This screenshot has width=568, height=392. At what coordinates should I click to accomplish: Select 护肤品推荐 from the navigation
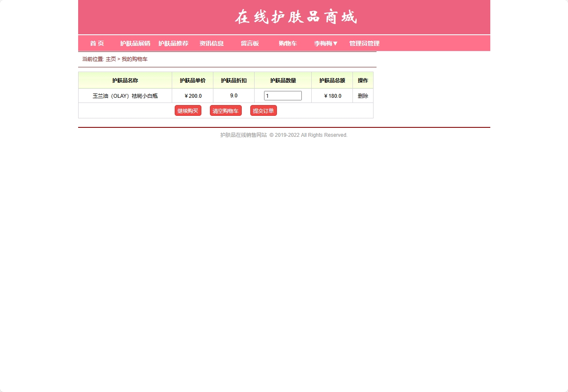(173, 43)
